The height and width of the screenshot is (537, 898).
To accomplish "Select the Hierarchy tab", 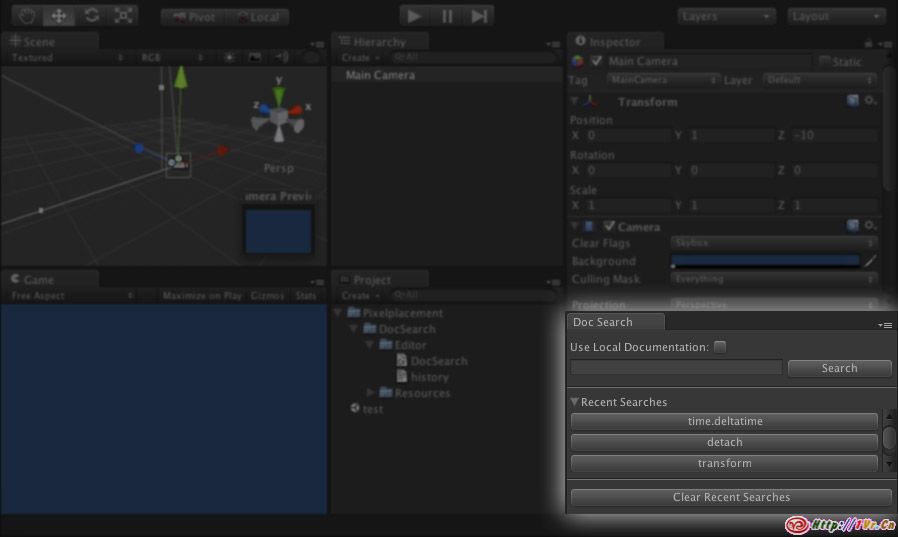I will [380, 42].
